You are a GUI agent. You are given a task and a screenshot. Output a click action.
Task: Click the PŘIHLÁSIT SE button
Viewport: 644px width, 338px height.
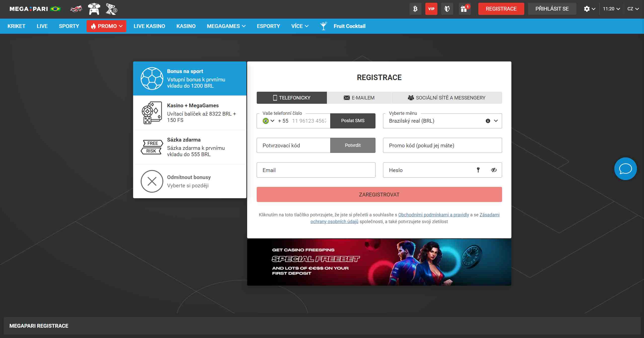(552, 9)
